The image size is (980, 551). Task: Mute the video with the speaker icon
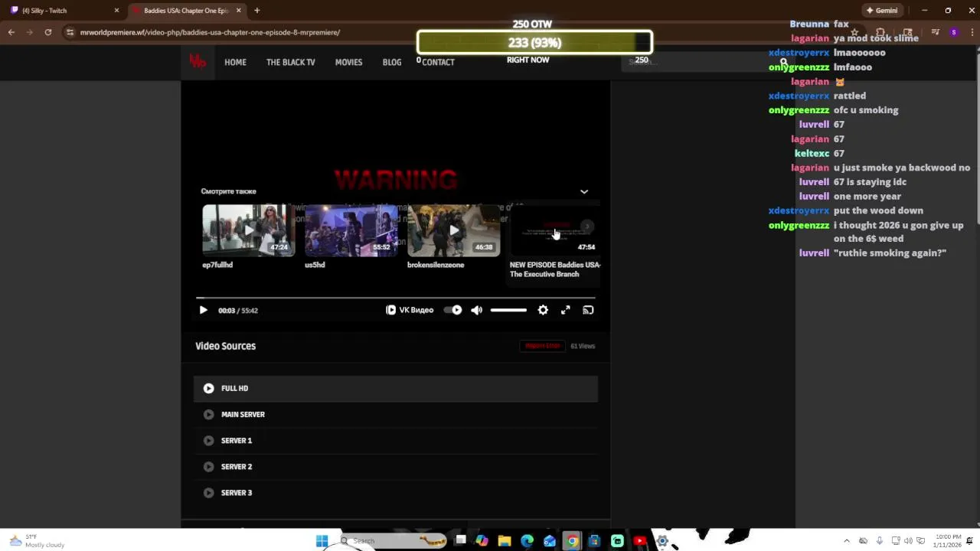tap(476, 310)
